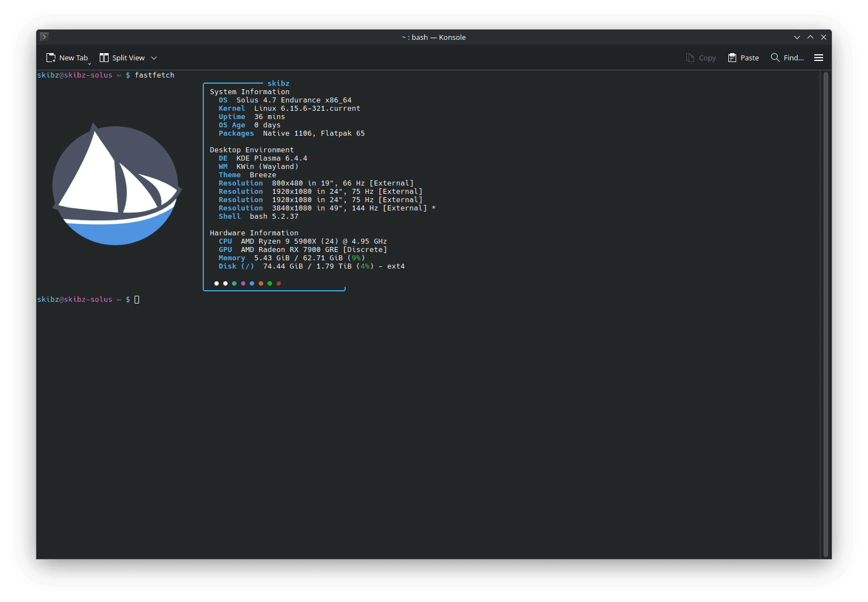Click the "skibz" title above the info box
Screen dimensions: 868x602
[279, 84]
